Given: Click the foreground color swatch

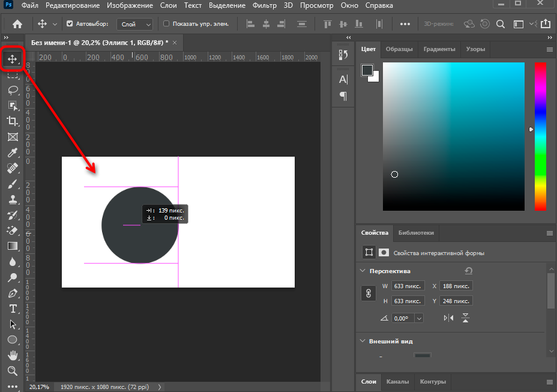Looking at the screenshot, I should point(367,70).
